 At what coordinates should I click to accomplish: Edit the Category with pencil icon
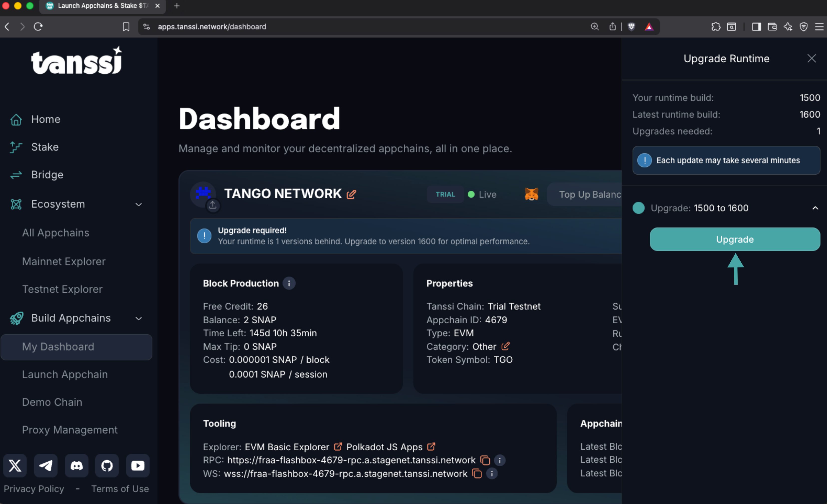tap(505, 346)
